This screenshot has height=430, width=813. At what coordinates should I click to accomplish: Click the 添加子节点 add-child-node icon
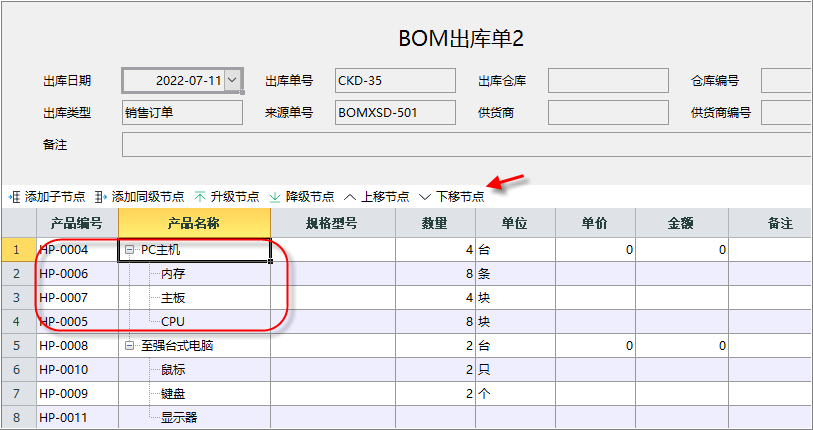(14, 197)
